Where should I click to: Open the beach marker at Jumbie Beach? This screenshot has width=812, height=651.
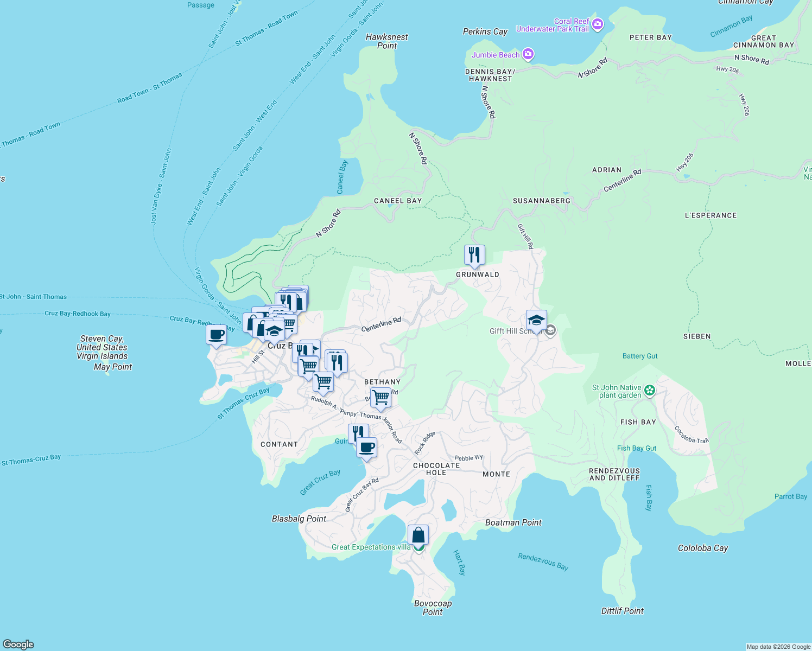click(528, 54)
